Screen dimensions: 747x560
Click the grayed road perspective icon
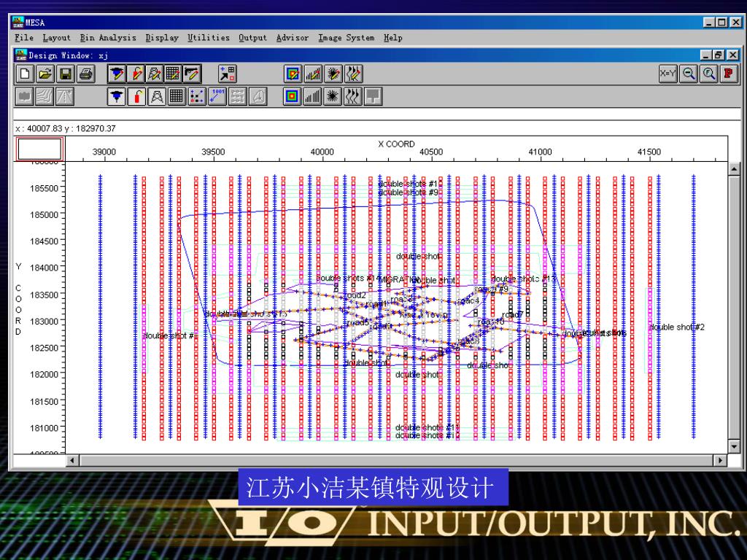(65, 97)
